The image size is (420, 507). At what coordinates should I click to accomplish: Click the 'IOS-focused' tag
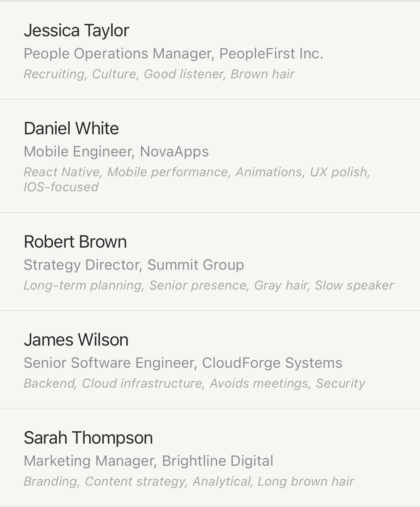click(61, 187)
